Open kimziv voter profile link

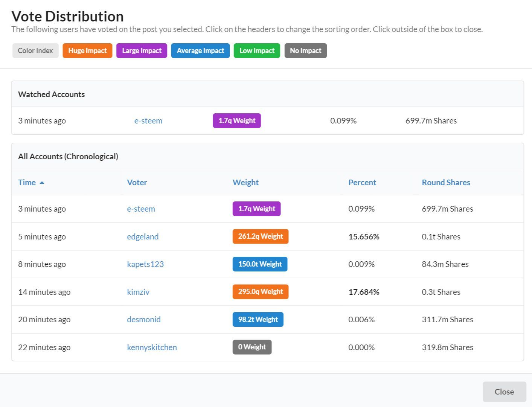pos(138,292)
